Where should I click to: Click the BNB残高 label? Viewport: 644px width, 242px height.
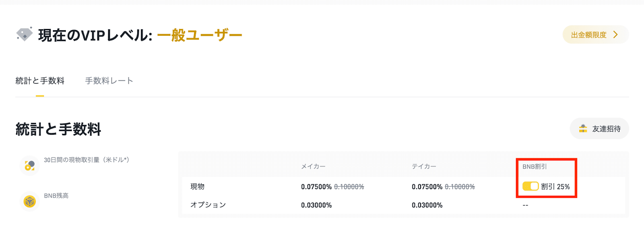pos(56,196)
